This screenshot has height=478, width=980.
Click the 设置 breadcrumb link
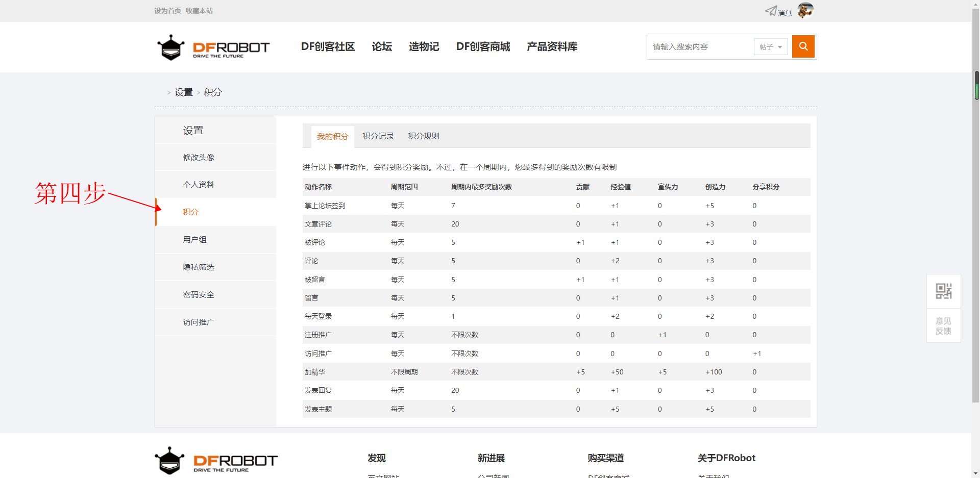click(x=184, y=92)
